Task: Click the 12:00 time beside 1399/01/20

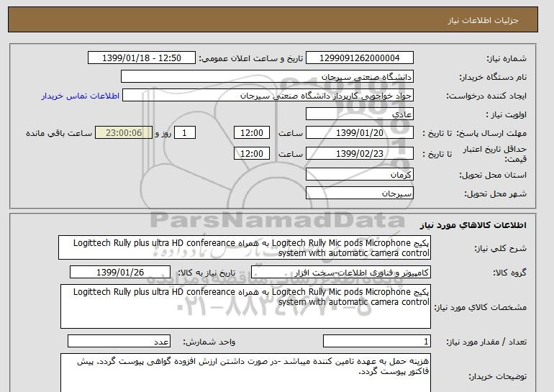Action: coord(252,133)
